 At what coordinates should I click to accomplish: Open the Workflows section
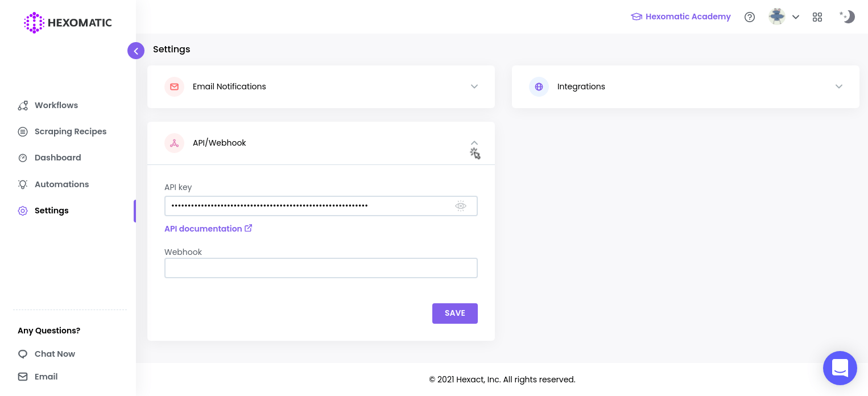pos(56,105)
